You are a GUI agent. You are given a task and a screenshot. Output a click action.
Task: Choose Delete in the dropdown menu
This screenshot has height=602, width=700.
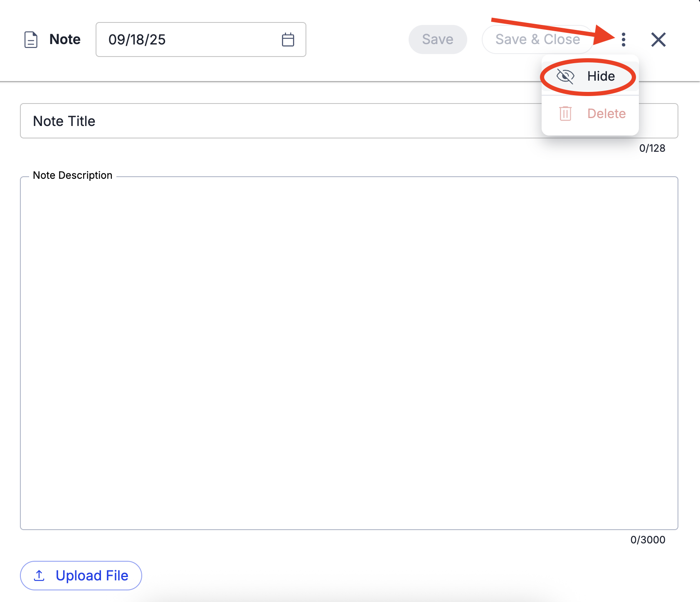606,113
